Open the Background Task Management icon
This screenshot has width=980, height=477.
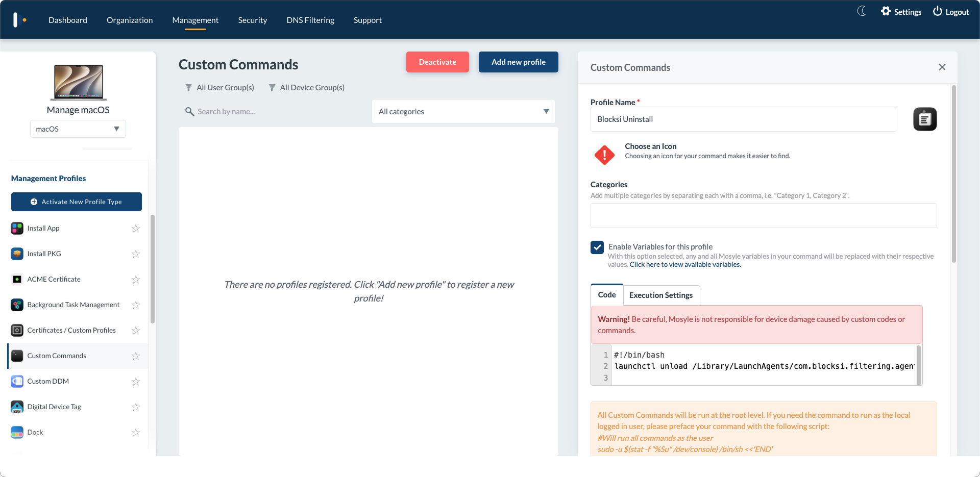(17, 305)
